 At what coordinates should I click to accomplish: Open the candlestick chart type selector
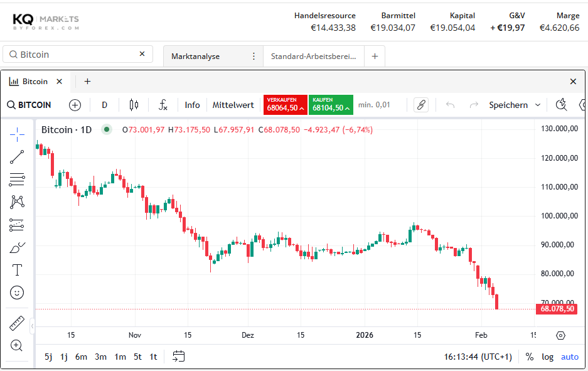point(134,105)
